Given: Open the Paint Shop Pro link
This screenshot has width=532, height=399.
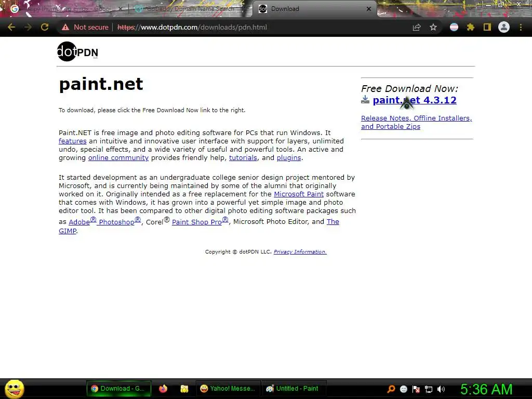Looking at the screenshot, I should (200, 221).
